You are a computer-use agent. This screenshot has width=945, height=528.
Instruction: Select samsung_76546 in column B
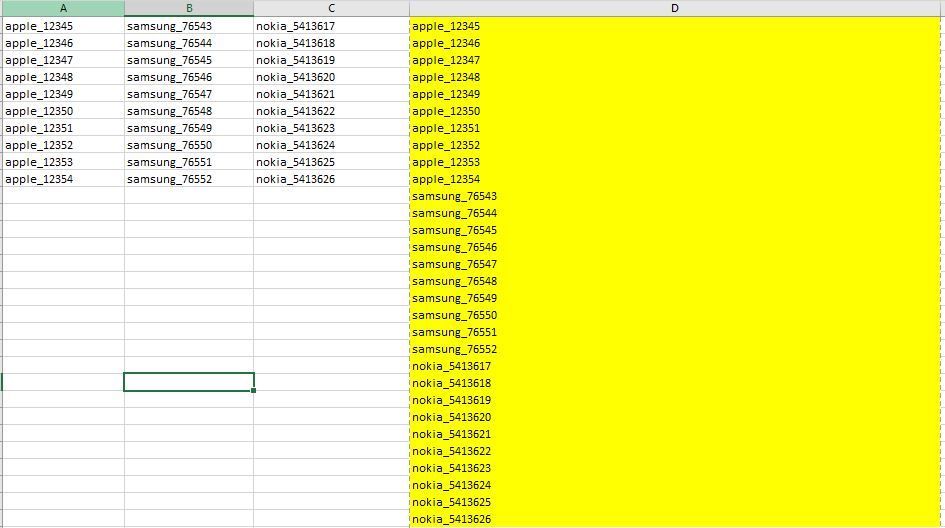point(189,77)
